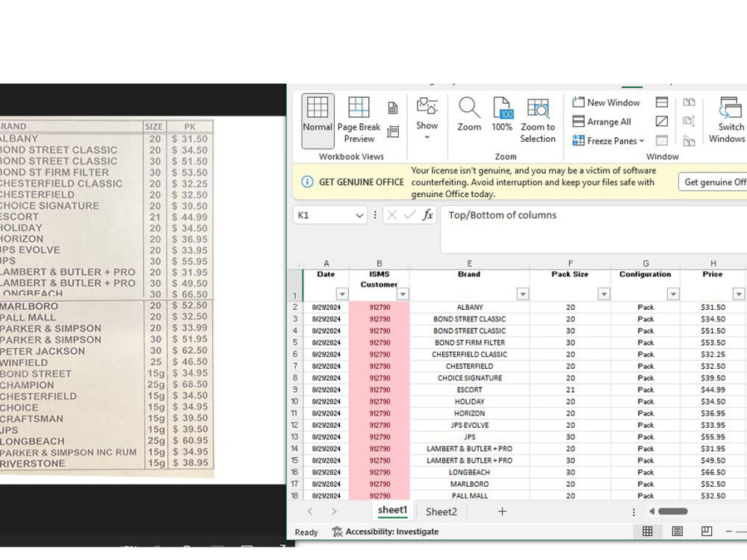Add a new sheet with plus button
747x560 pixels.
click(x=502, y=511)
